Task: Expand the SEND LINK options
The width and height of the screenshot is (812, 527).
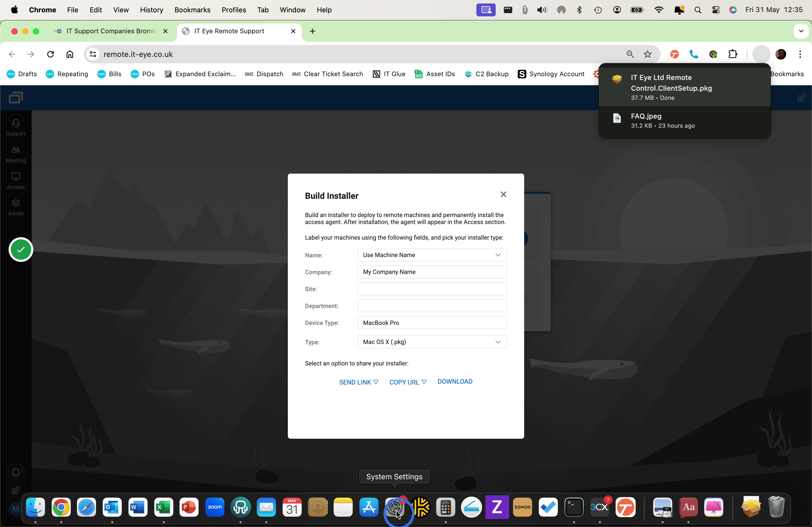Action: tap(358, 382)
